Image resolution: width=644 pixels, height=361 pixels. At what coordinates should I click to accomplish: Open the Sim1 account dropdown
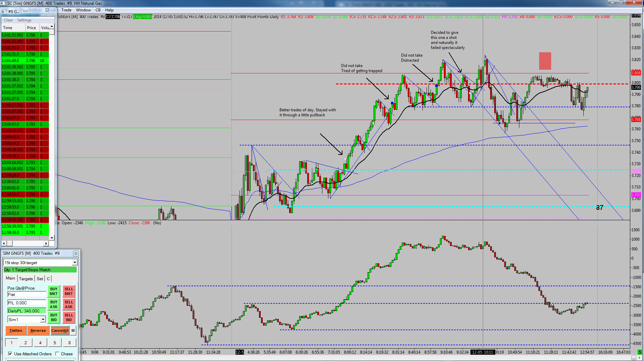click(x=43, y=319)
